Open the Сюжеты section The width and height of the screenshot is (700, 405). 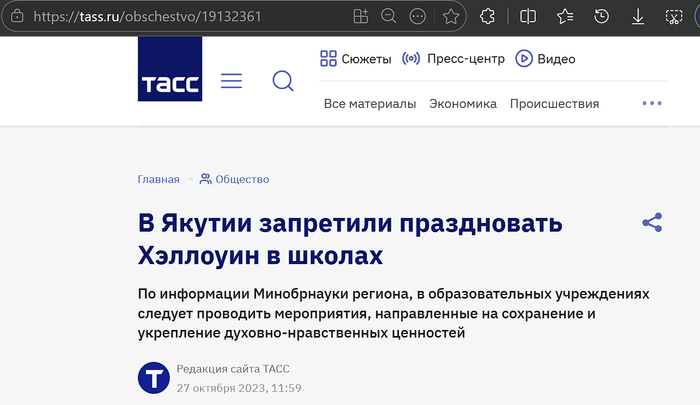[x=355, y=59]
